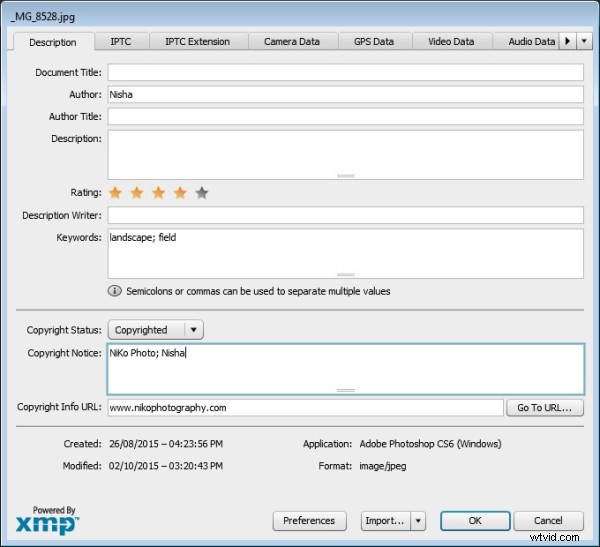Click the Go To URL button
The height and width of the screenshot is (547, 600).
tap(545, 408)
